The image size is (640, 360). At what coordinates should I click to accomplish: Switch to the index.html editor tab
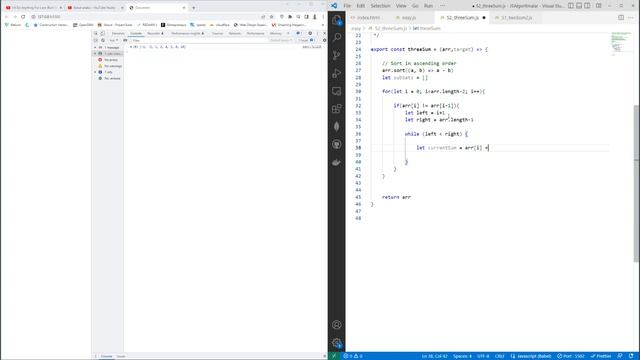(368, 18)
